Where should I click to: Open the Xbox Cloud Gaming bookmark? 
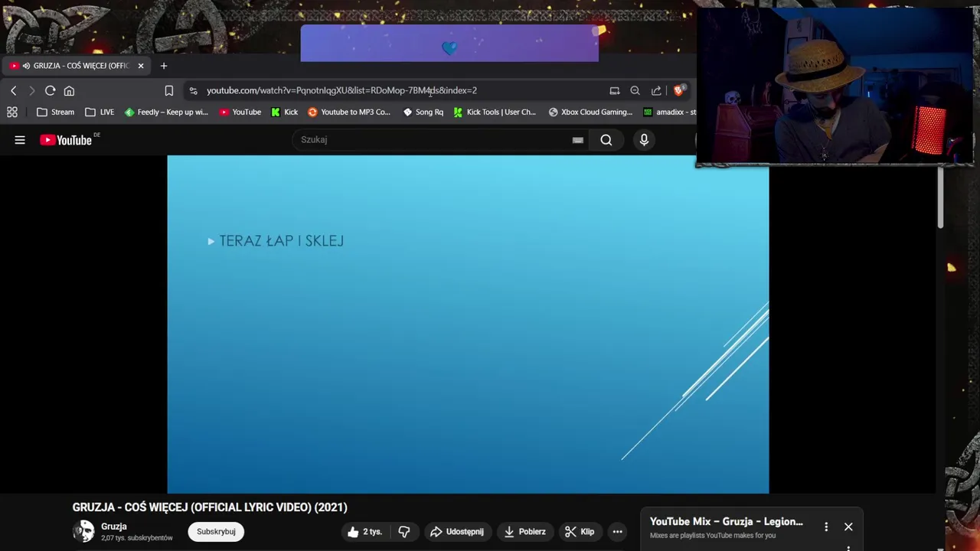coord(590,112)
